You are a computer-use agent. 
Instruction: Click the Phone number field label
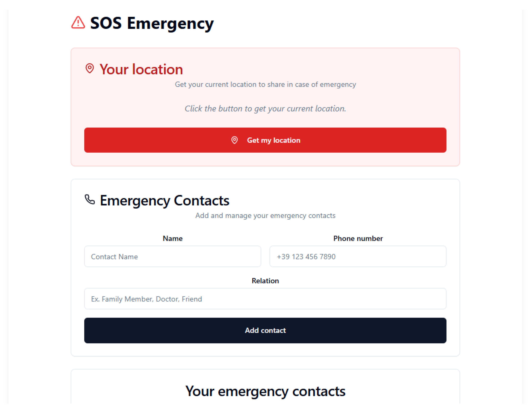358,238
